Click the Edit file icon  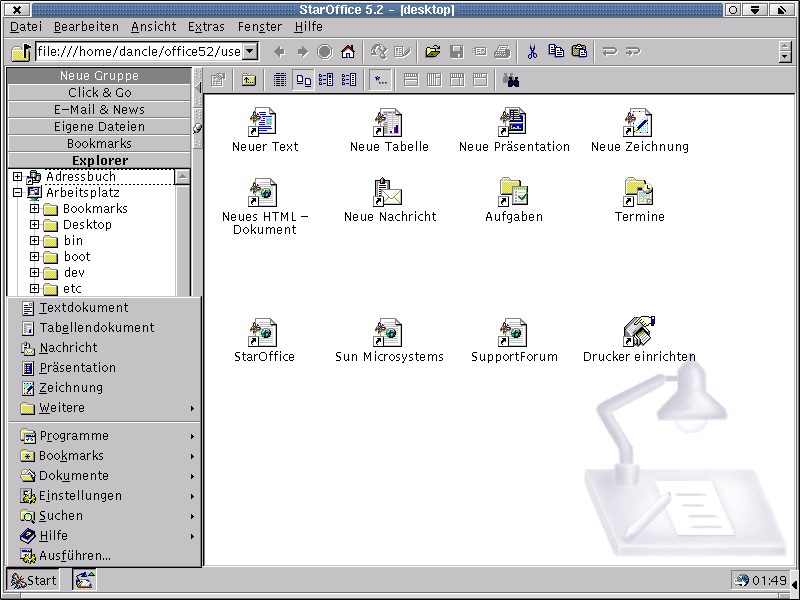[402, 52]
